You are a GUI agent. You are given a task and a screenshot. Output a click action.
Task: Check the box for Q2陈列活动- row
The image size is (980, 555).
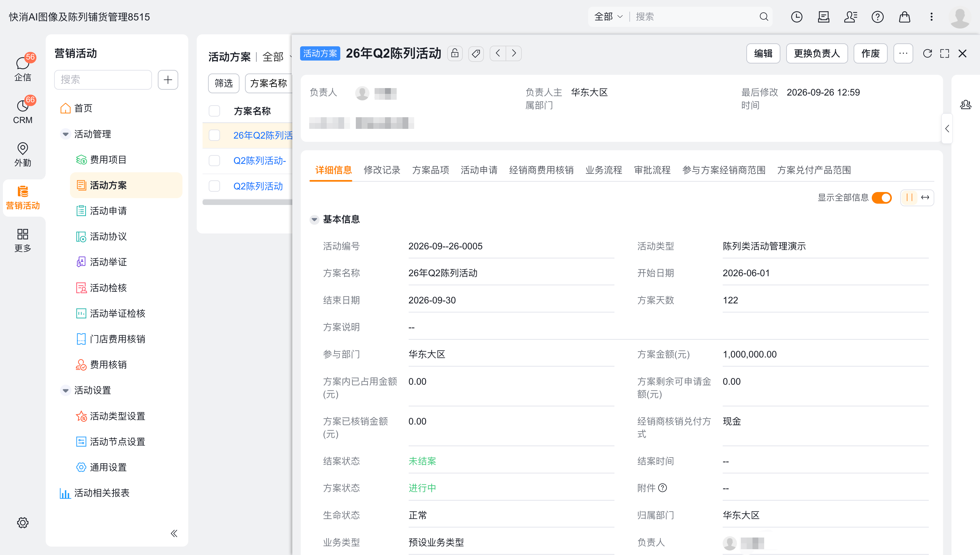[215, 161]
